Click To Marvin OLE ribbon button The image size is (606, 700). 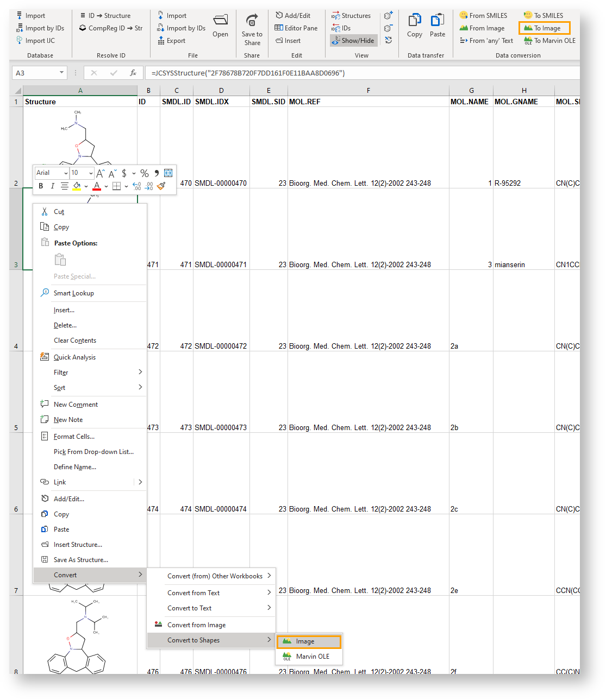[x=549, y=41]
